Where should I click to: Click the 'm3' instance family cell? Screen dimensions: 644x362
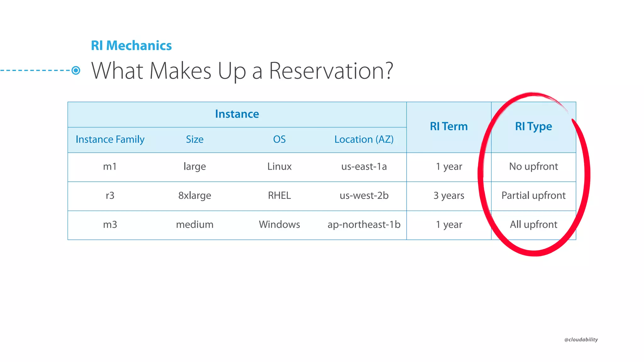(x=110, y=224)
